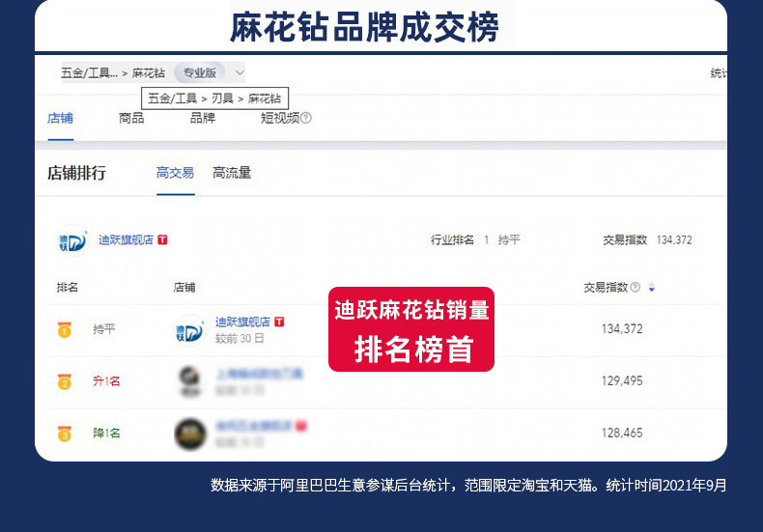Click the rank 3 medal icon

[x=65, y=434]
